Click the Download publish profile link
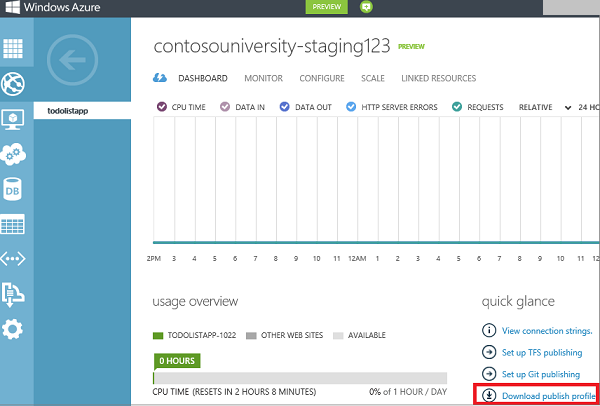 click(x=548, y=396)
